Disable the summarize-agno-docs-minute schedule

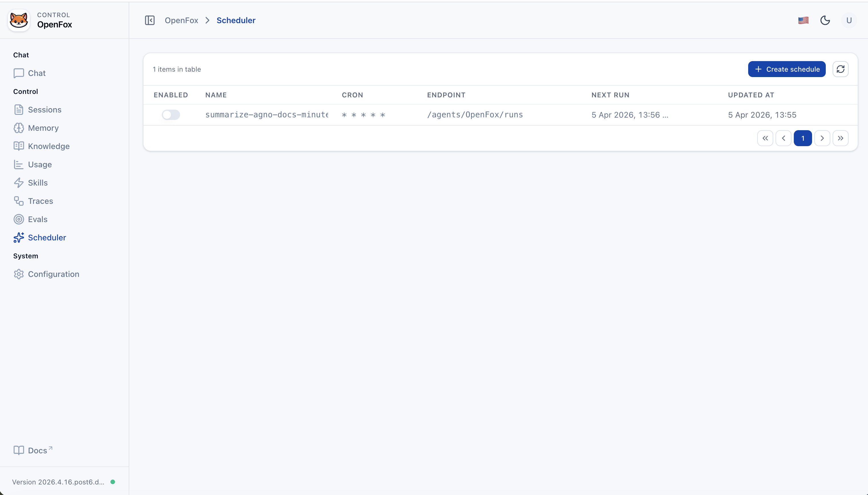[171, 114]
